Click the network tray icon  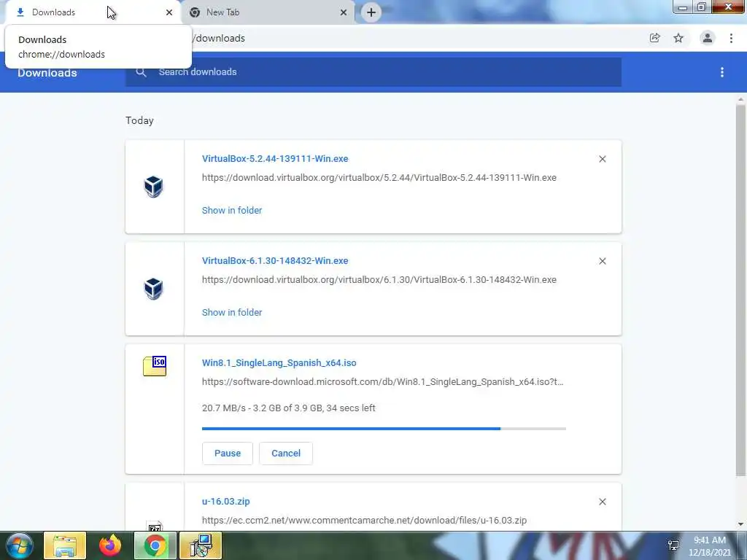[673, 545]
